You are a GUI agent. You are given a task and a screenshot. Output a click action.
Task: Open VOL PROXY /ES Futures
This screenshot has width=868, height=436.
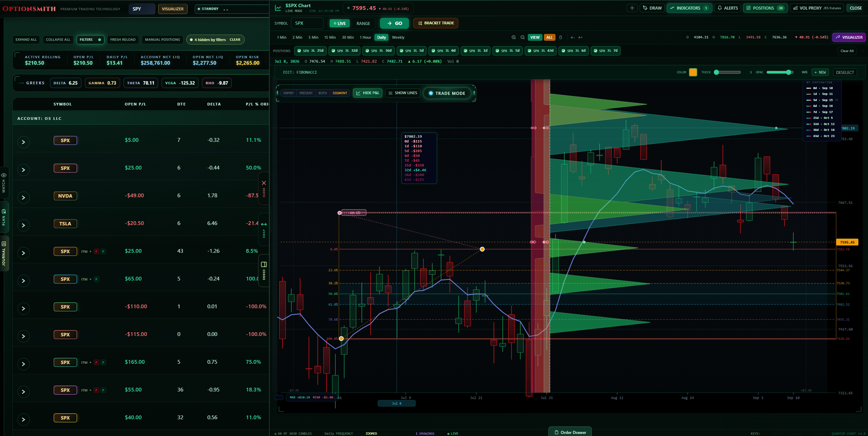[817, 8]
